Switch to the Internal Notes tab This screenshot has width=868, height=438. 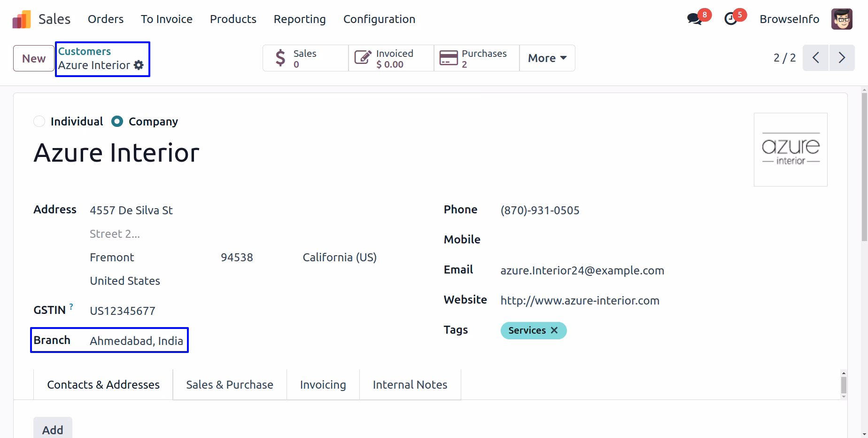[x=410, y=385]
